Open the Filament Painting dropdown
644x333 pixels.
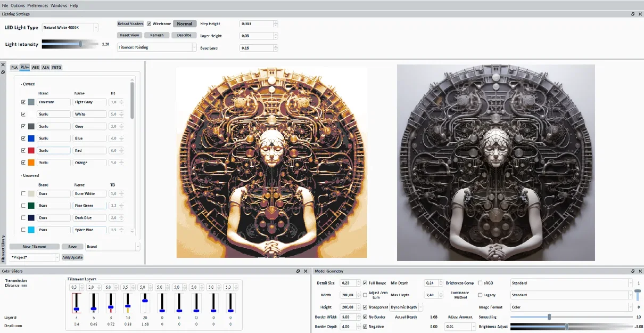[x=157, y=47]
